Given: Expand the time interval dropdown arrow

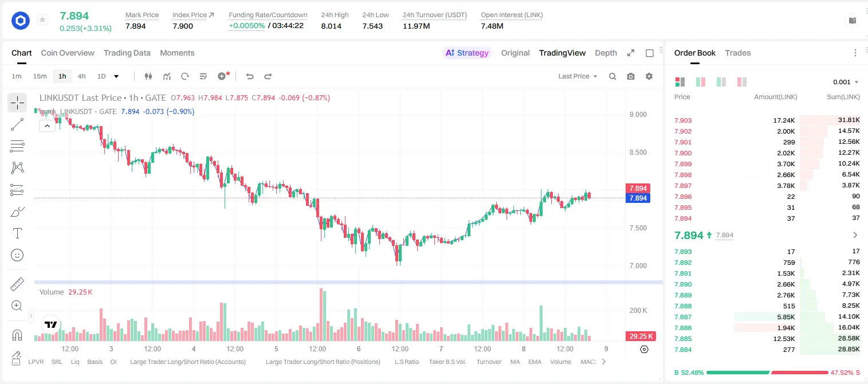Looking at the screenshot, I should pos(116,76).
